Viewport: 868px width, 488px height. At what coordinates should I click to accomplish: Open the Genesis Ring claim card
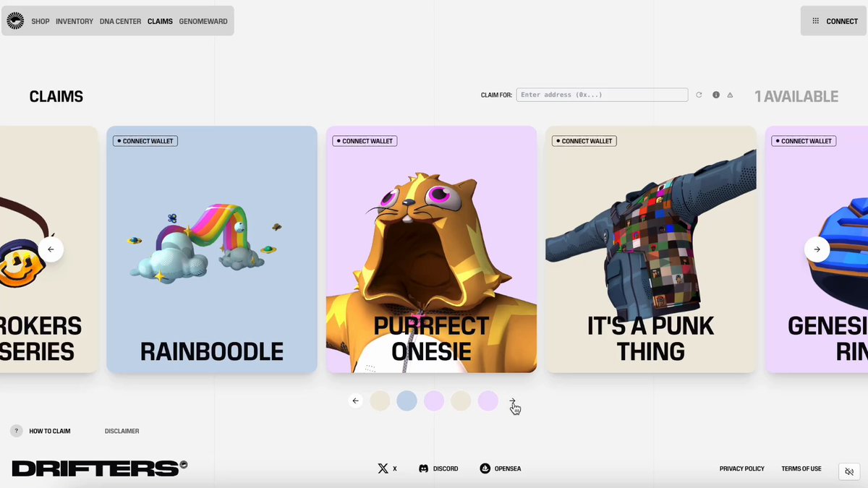[x=817, y=249]
